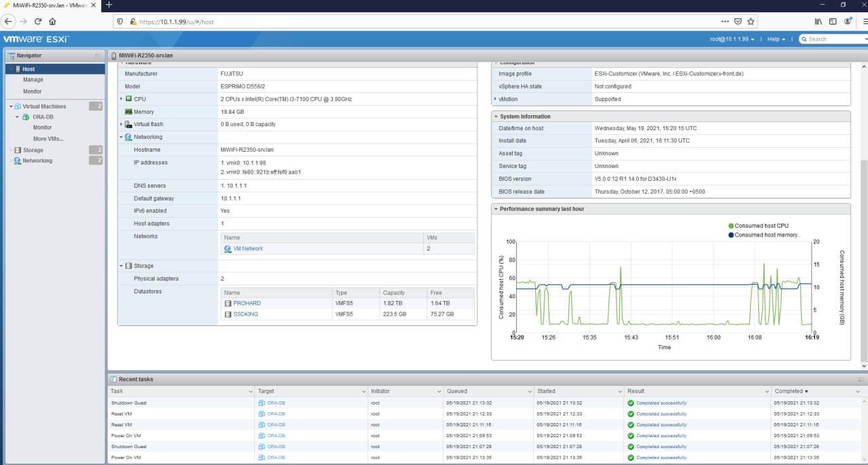
Task: Open the Firefox hamburger menu
Action: (864, 22)
